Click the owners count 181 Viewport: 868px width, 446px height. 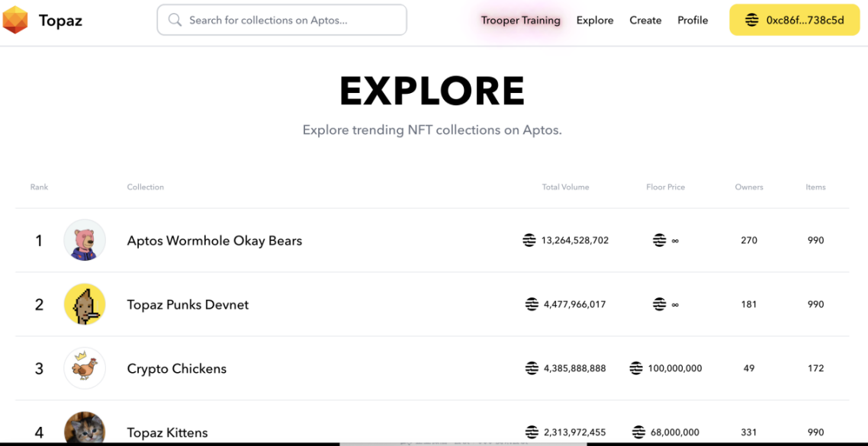coord(749,305)
